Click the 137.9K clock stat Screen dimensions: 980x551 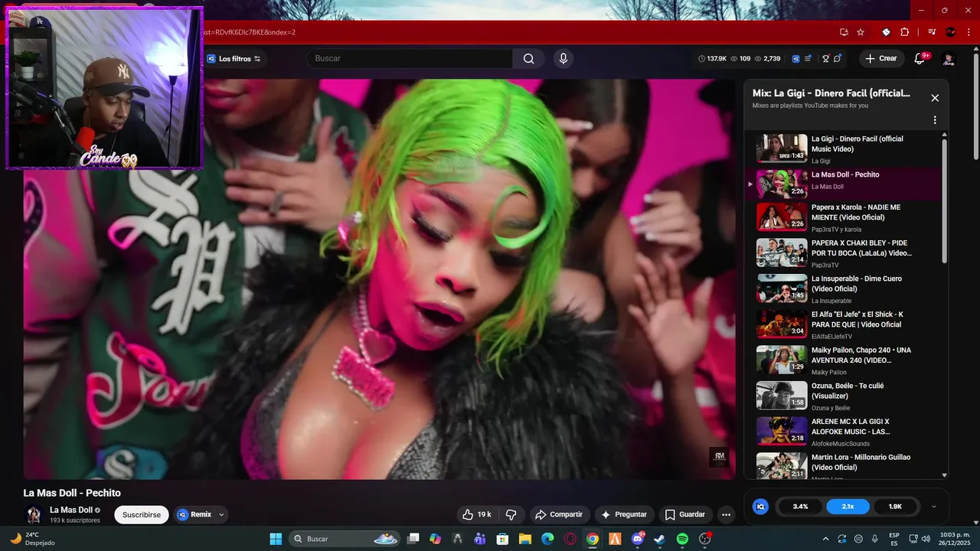pyautogui.click(x=713, y=59)
